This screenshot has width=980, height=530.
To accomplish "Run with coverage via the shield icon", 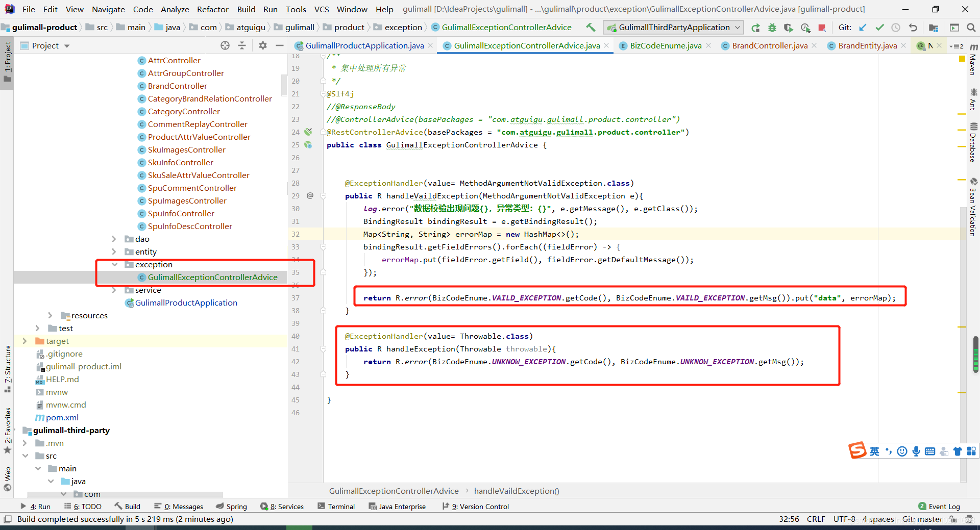I will pyautogui.click(x=789, y=28).
